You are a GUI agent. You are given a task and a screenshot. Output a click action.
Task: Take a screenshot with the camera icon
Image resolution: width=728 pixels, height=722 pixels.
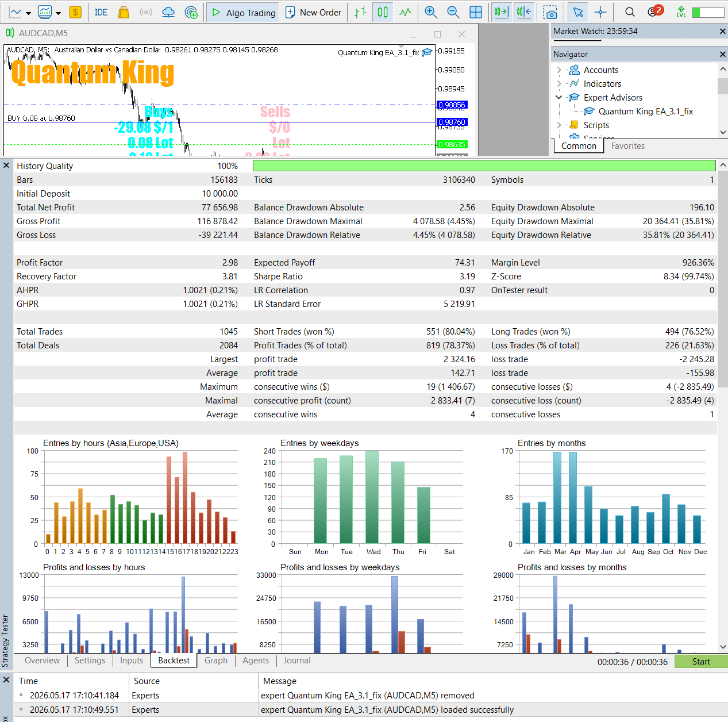[x=550, y=13]
